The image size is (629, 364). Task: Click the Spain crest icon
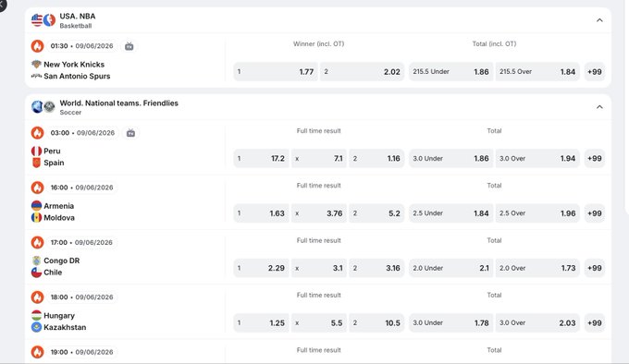coord(36,163)
